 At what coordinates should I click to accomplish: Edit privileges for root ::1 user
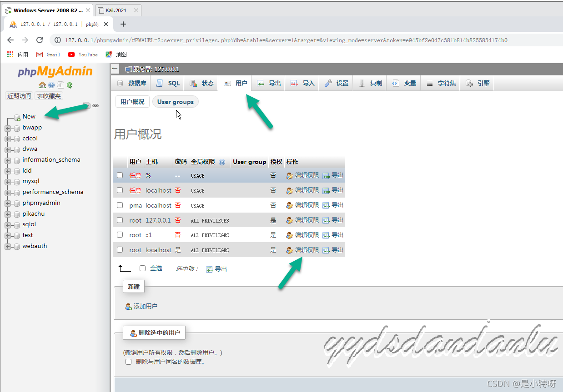pos(303,235)
